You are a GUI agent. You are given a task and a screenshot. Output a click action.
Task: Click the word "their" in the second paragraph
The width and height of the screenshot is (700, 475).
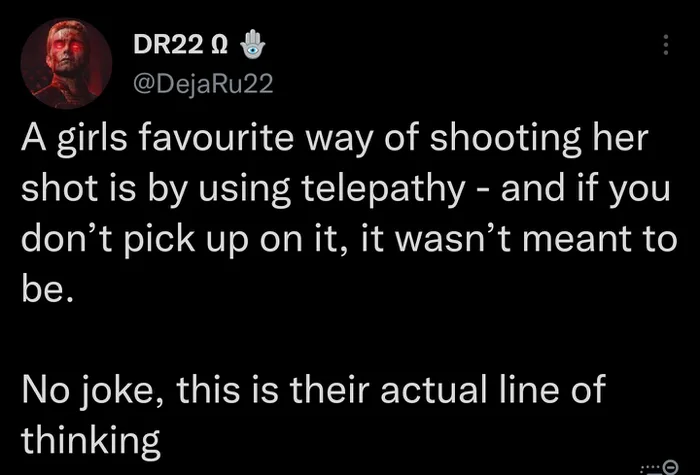tap(330, 388)
